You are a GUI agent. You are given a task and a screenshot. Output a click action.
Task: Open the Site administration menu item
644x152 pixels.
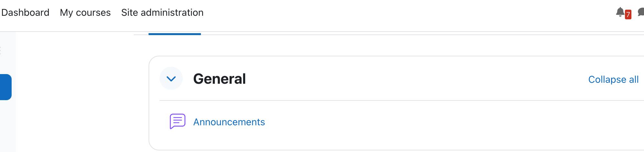pos(162,13)
